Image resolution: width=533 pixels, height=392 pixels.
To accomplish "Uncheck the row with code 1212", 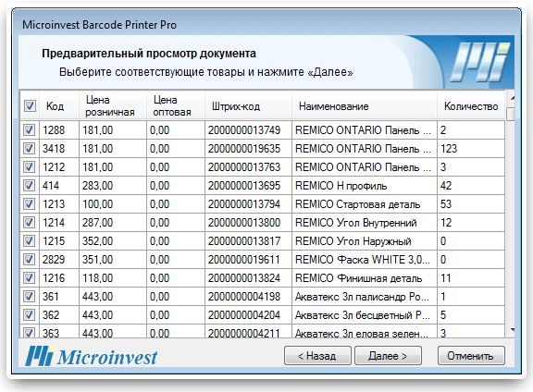I will point(30,166).
